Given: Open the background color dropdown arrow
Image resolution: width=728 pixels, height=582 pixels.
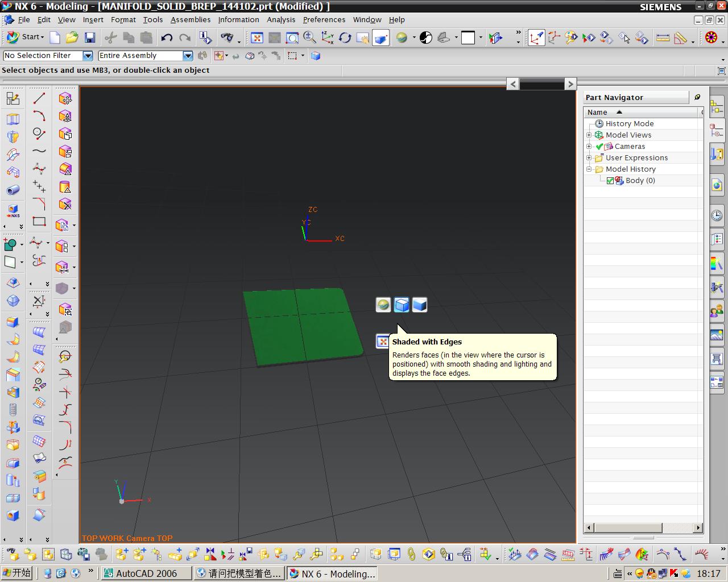Looking at the screenshot, I should 481,38.
